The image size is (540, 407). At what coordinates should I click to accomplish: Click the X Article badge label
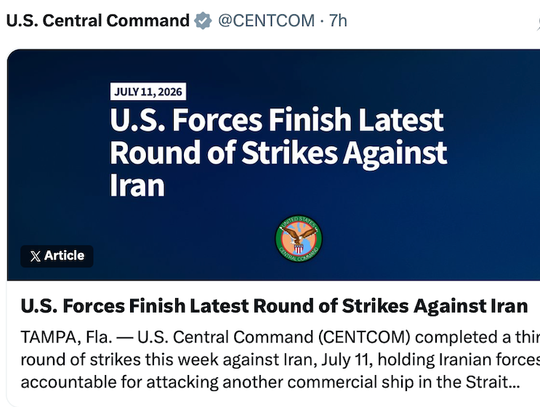(57, 256)
